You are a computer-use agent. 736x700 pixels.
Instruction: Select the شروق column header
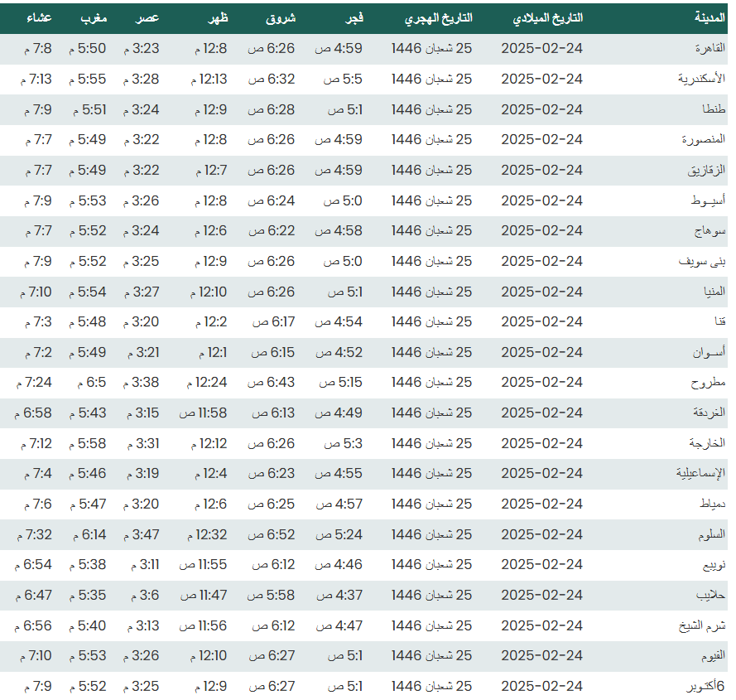[x=281, y=18]
